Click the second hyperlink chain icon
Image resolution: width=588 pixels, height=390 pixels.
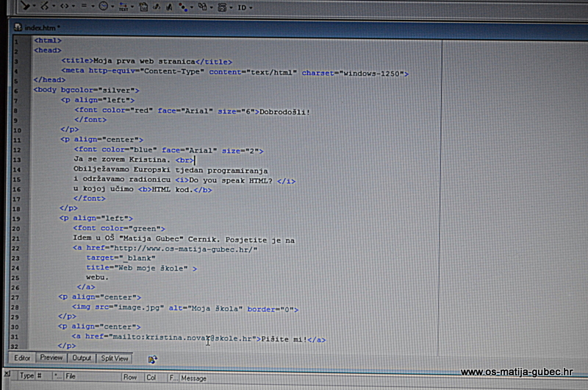click(x=169, y=7)
